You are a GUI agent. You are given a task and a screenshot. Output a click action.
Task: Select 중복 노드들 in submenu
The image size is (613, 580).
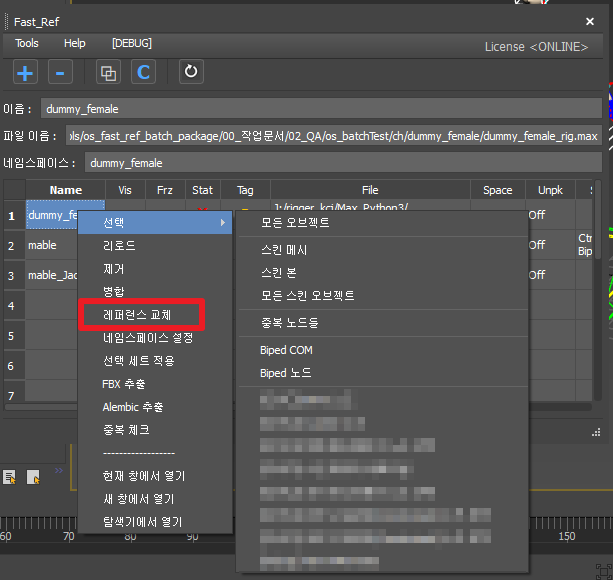382,322
